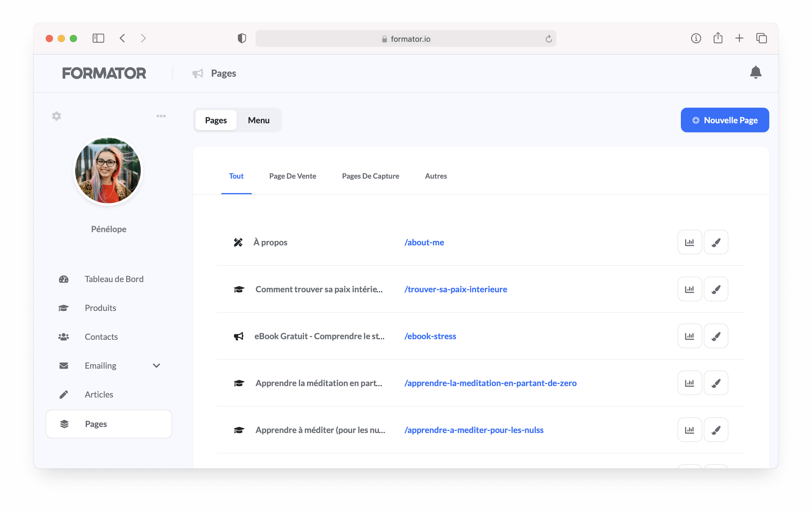Switch to the Menu tab
Viewport: 812px width, 513px height.
click(x=258, y=120)
